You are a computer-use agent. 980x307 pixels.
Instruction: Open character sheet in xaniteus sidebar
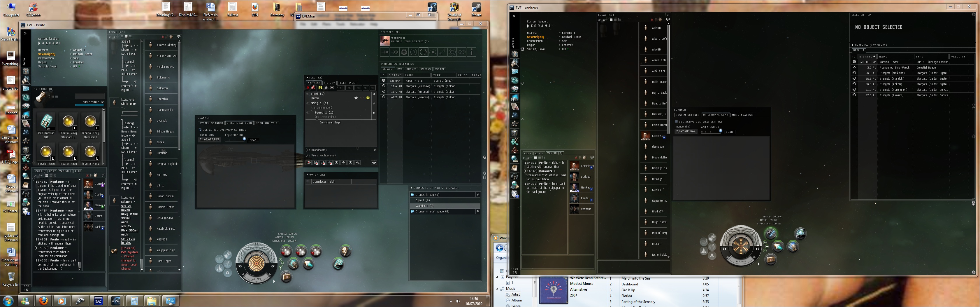(515, 54)
